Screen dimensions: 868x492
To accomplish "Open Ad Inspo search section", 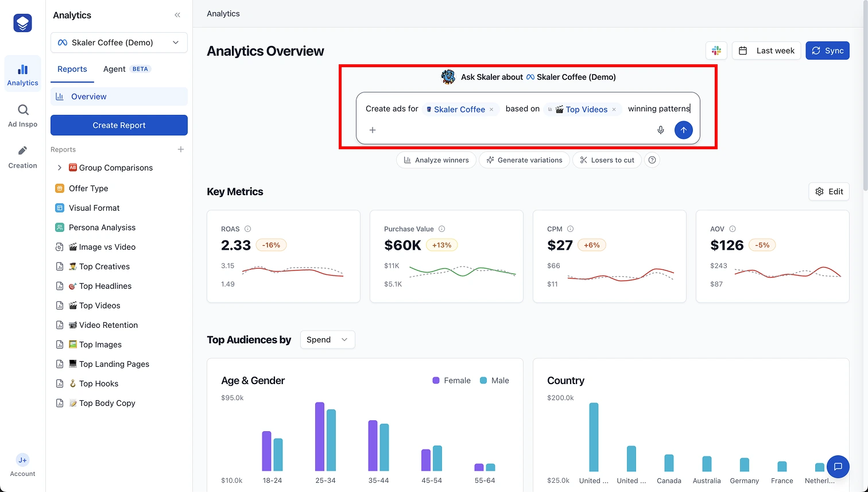I will pos(22,115).
